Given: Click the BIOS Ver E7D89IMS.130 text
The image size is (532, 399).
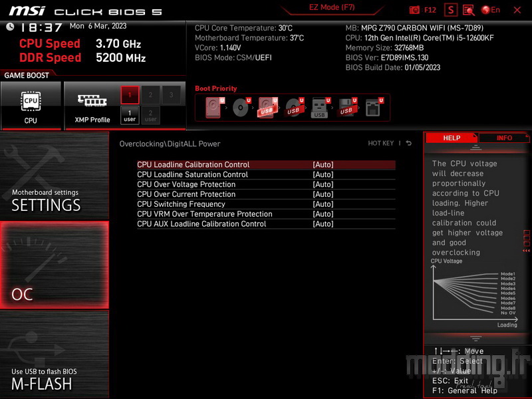Looking at the screenshot, I should click(x=387, y=57).
